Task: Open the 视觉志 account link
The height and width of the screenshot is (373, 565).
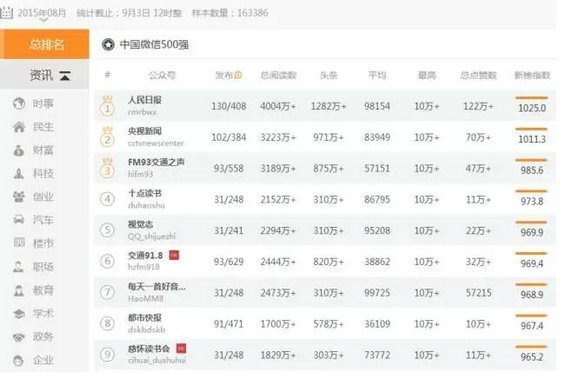Action: click(141, 224)
